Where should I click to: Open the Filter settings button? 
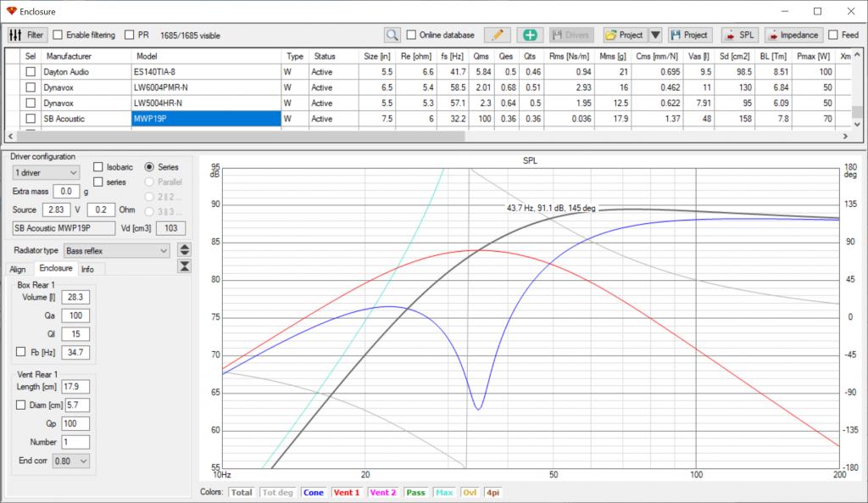27,35
